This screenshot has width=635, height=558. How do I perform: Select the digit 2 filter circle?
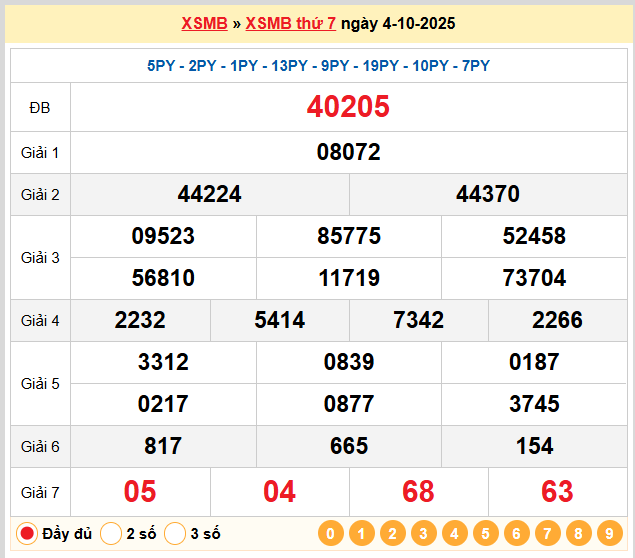click(392, 533)
